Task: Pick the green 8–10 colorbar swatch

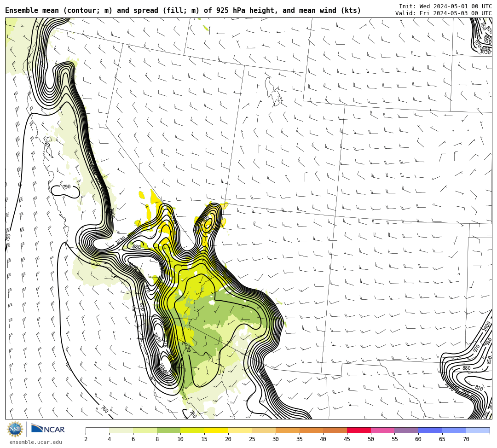Action: coord(168,430)
